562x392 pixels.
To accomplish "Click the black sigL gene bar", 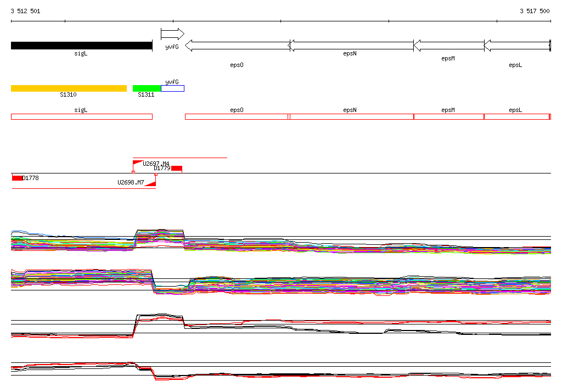I will coord(81,46).
